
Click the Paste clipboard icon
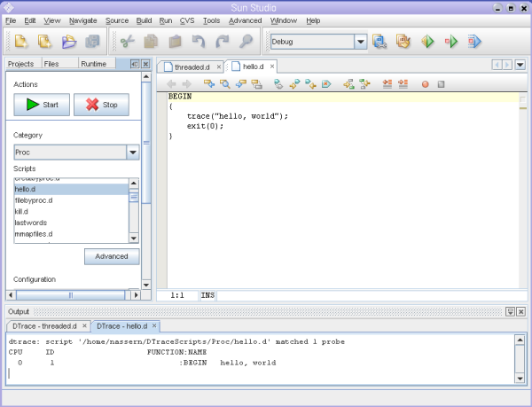(175, 42)
